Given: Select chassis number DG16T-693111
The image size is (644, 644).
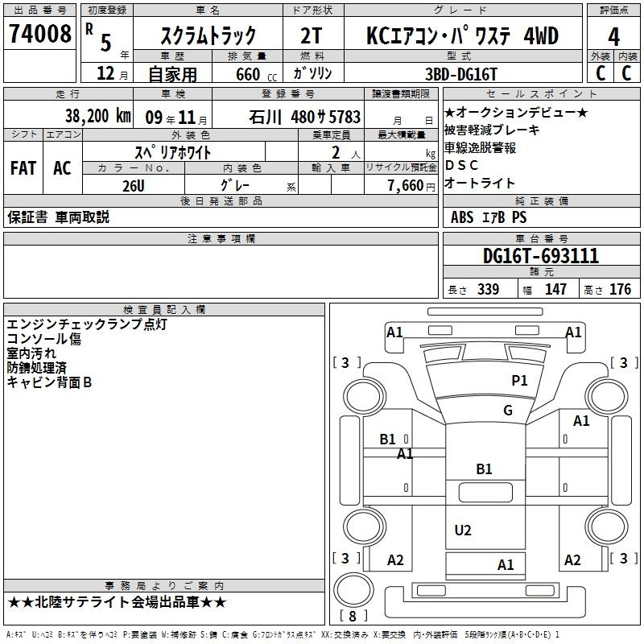Looking at the screenshot, I should coord(540,256).
